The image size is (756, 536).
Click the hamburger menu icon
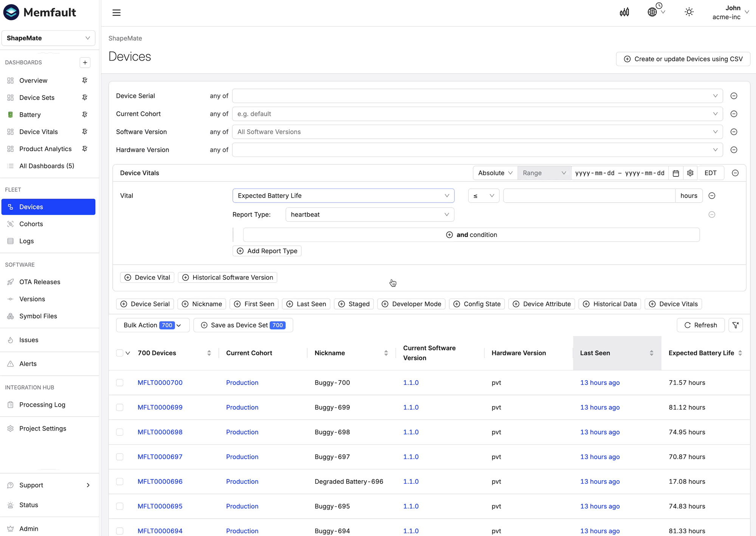(116, 12)
